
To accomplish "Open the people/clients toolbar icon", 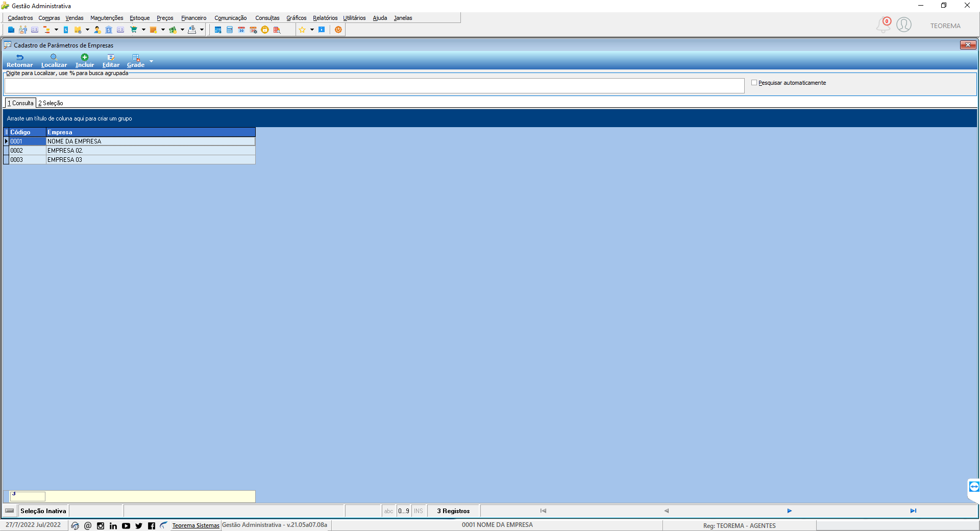I will pos(23,30).
